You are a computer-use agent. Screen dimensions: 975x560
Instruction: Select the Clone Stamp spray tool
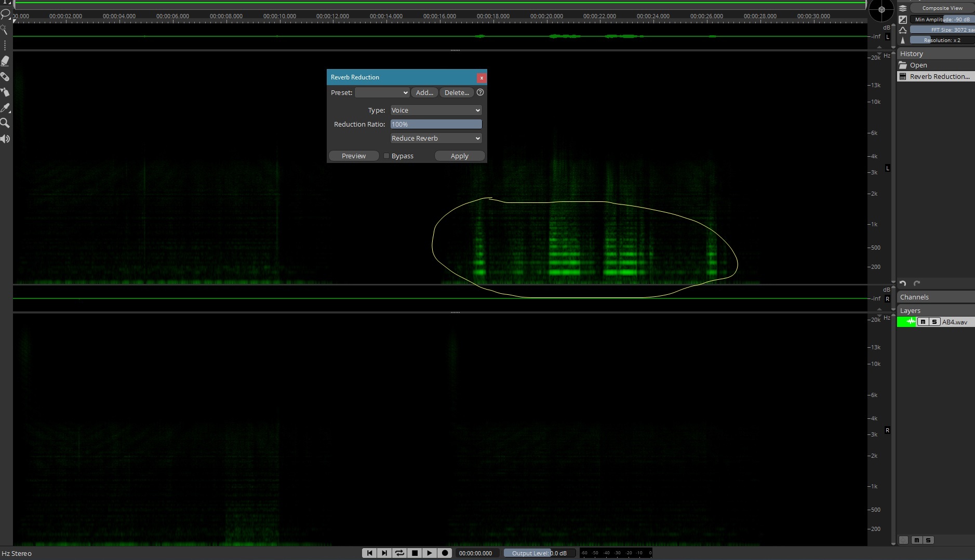coord(5,92)
